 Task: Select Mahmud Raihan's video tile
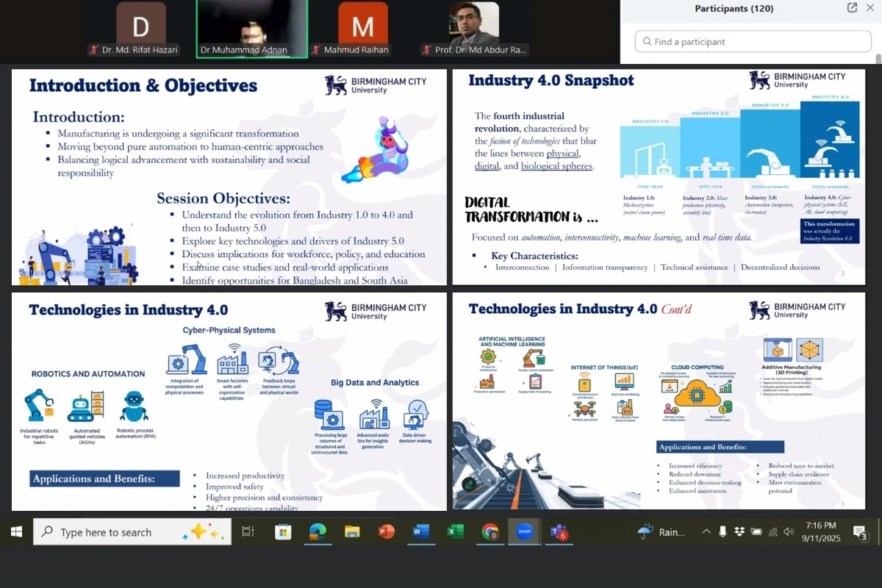coord(362,29)
